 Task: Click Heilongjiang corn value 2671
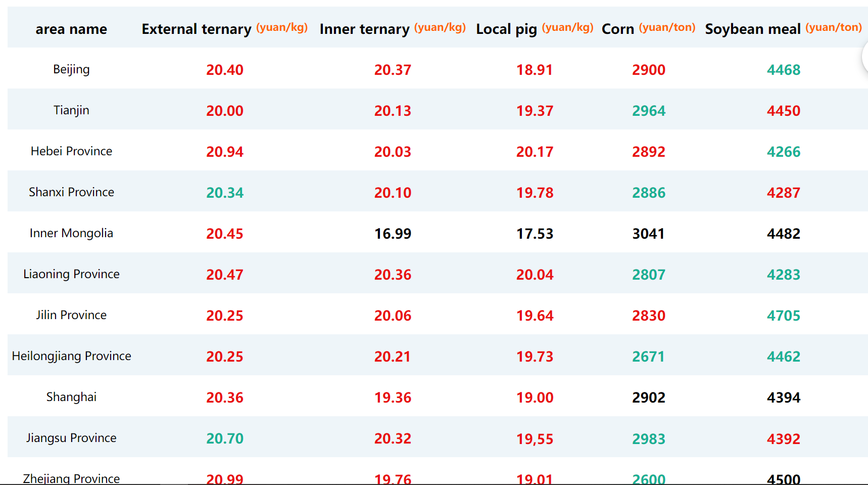(x=649, y=357)
